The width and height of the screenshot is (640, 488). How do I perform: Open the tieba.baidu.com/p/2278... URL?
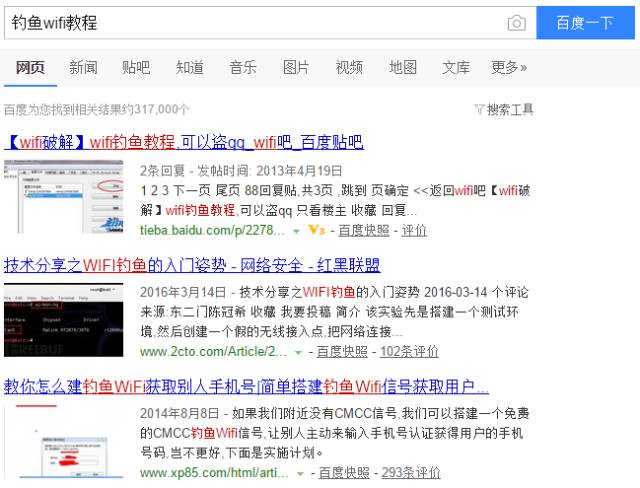pyautogui.click(x=212, y=230)
